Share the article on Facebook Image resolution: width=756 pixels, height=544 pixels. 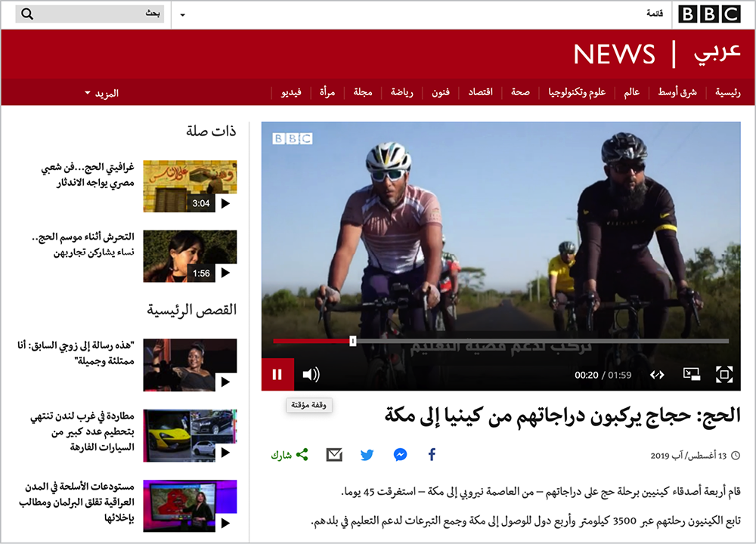[x=431, y=454]
